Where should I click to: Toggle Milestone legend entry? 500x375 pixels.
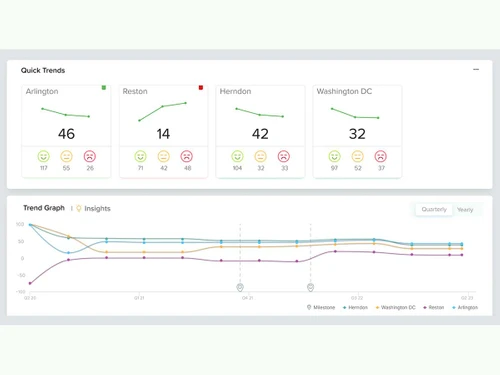pyautogui.click(x=321, y=307)
